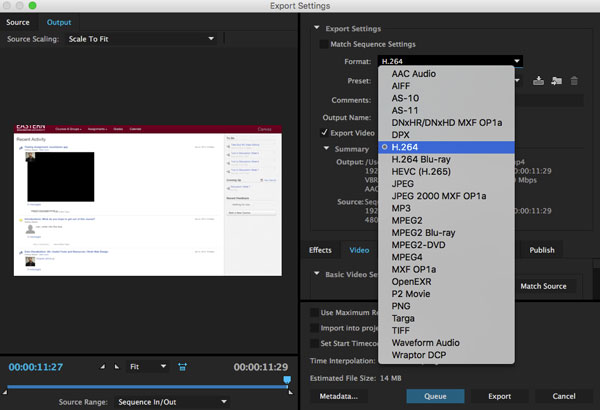Open the Source Range dropdown
This screenshot has width=600, height=410.
pos(172,402)
